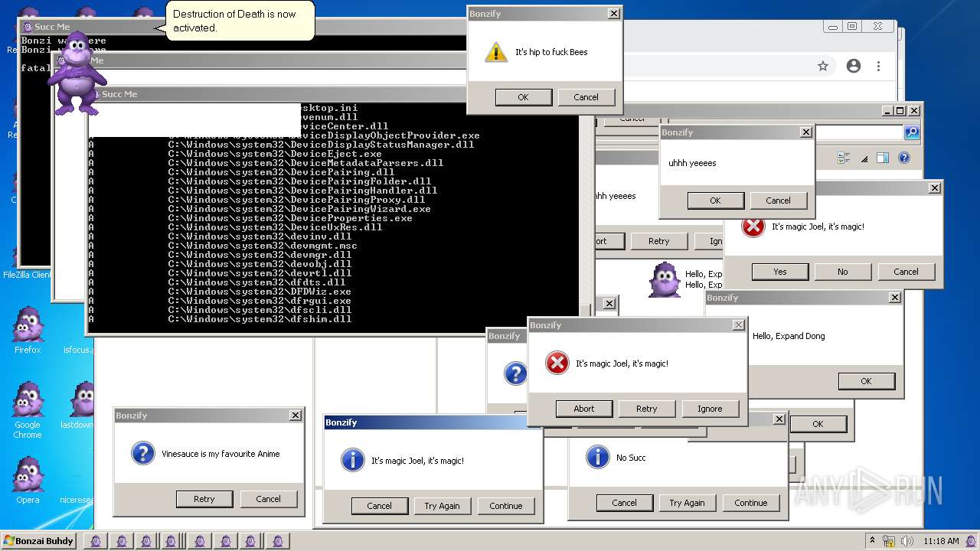Click Cancel in the active magic Joel info dialog
Viewport: 980px width, 551px height.
[x=379, y=506]
